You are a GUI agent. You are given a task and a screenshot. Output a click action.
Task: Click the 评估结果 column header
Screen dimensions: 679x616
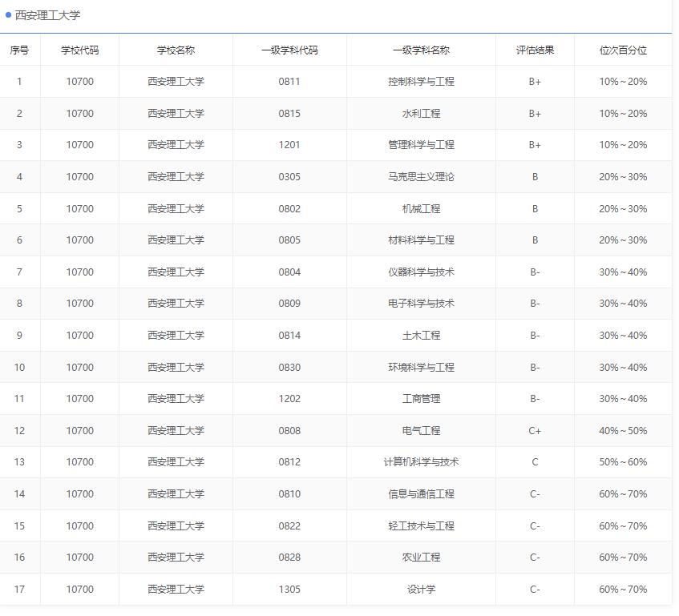click(534, 49)
